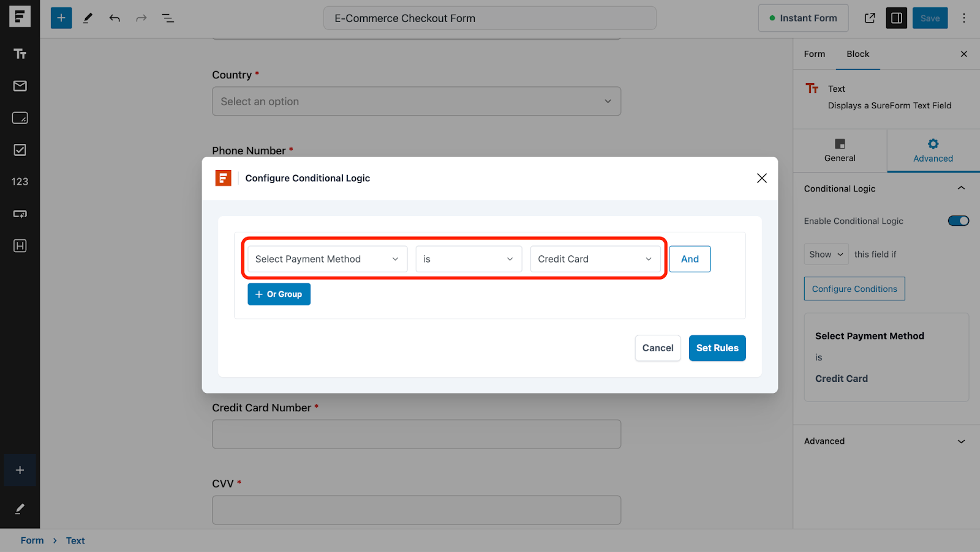Open the Document Overview list icon

(168, 18)
